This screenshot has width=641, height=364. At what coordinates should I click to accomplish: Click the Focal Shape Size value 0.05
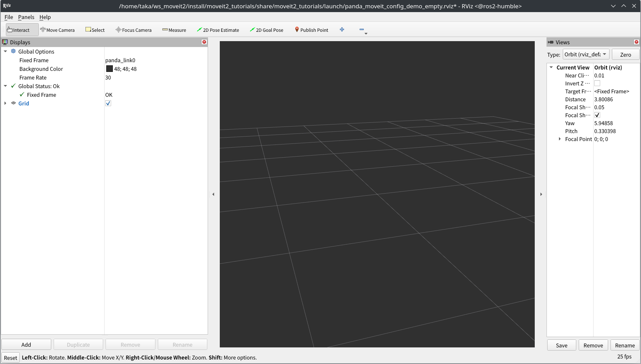click(x=599, y=107)
